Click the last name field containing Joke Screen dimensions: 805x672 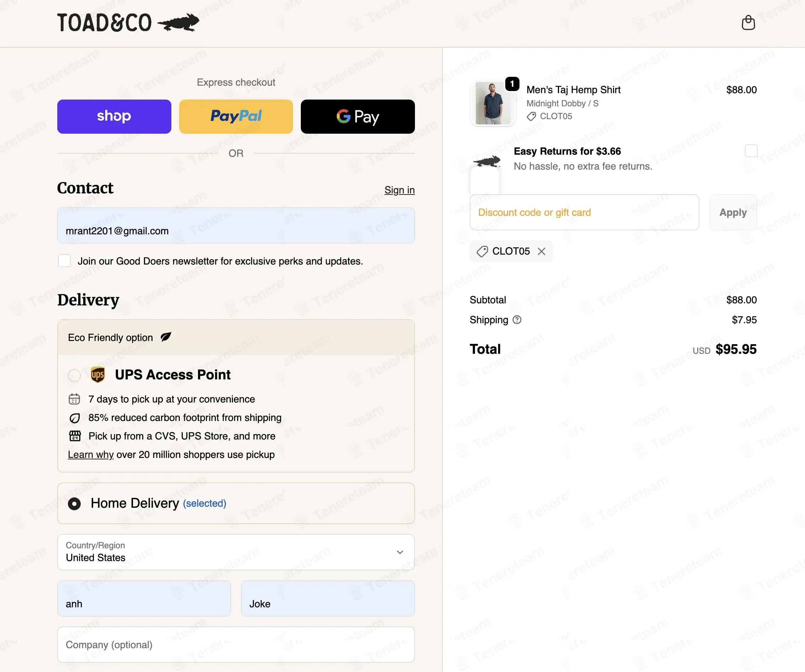click(328, 598)
